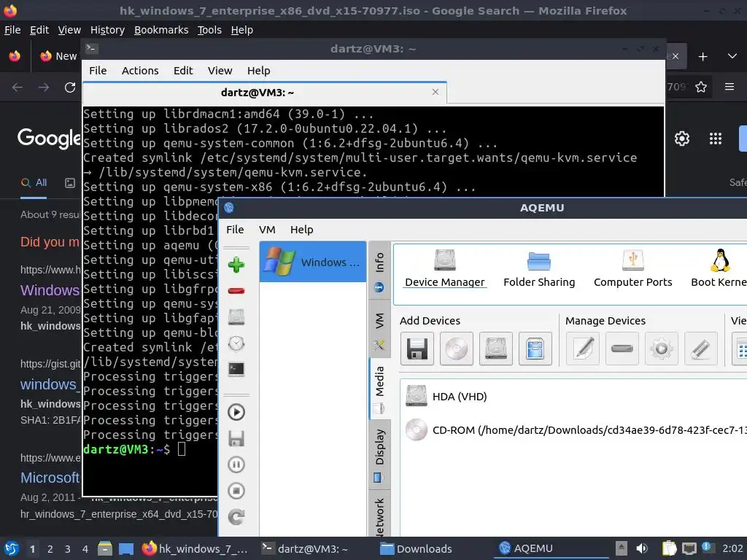The image size is (747, 560).
Task: Open terminal Help menu
Action: click(259, 71)
